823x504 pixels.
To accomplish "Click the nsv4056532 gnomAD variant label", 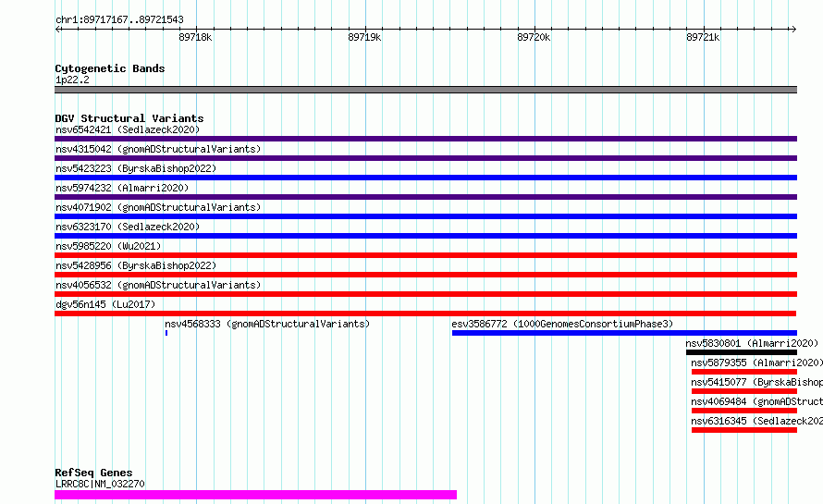I will (x=158, y=285).
